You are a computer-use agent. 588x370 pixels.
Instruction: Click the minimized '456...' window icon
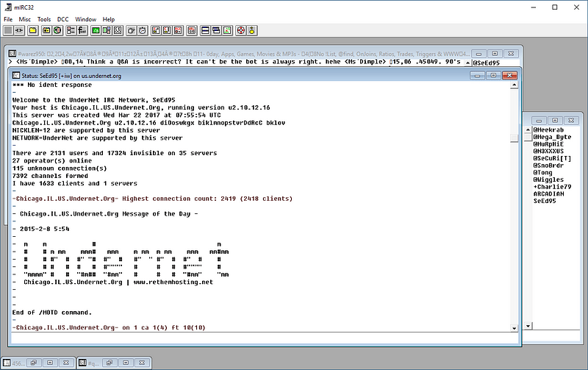7,363
